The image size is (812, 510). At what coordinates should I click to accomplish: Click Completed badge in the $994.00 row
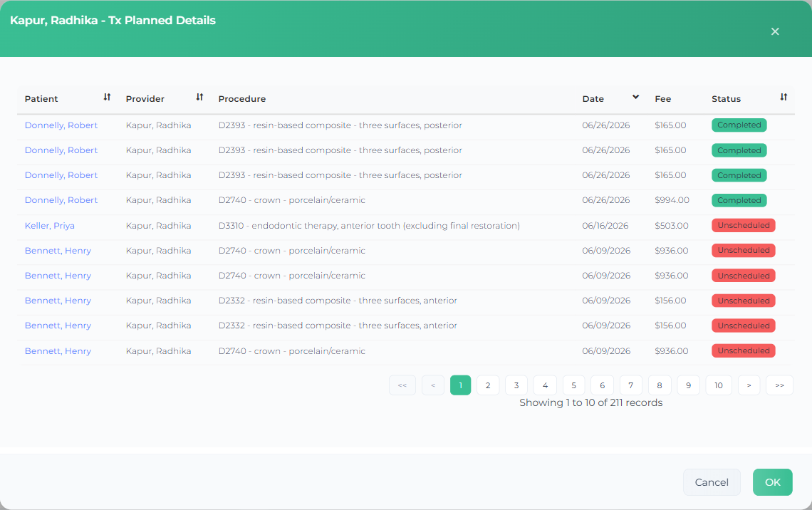739,200
